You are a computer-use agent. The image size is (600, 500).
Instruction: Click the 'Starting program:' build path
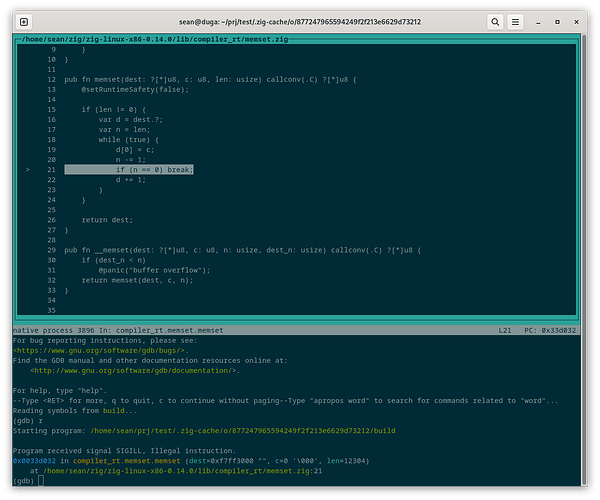tap(243, 431)
